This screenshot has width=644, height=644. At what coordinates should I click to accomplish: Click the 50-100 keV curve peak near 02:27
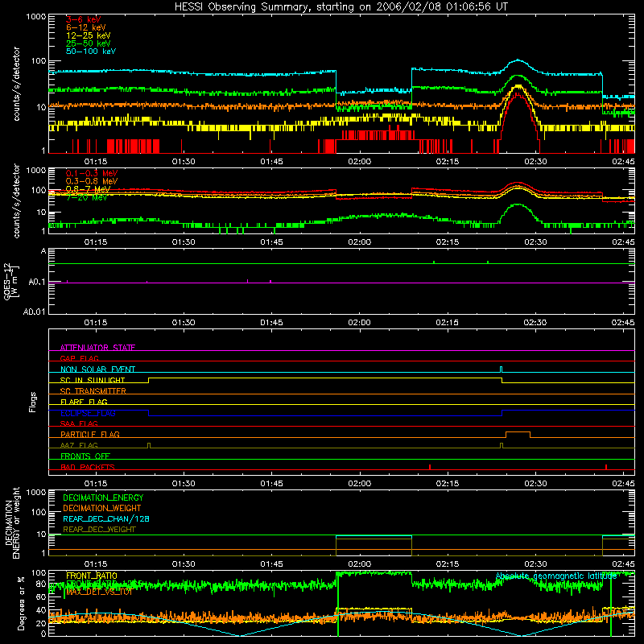[518, 60]
